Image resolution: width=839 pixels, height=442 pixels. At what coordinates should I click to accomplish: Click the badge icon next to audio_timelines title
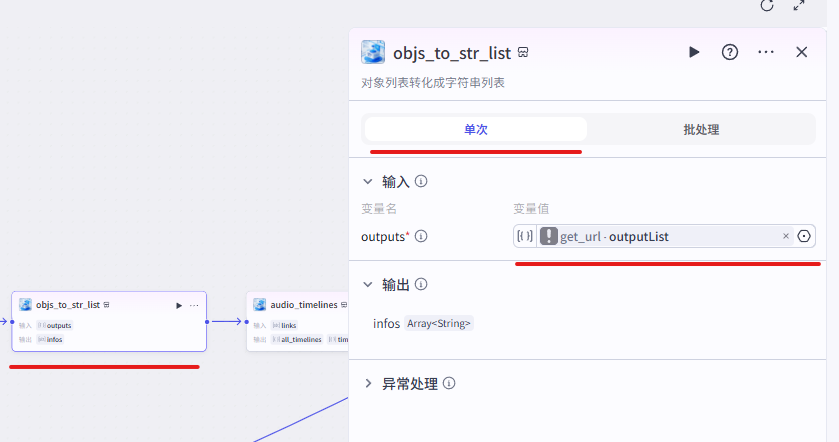coord(344,305)
